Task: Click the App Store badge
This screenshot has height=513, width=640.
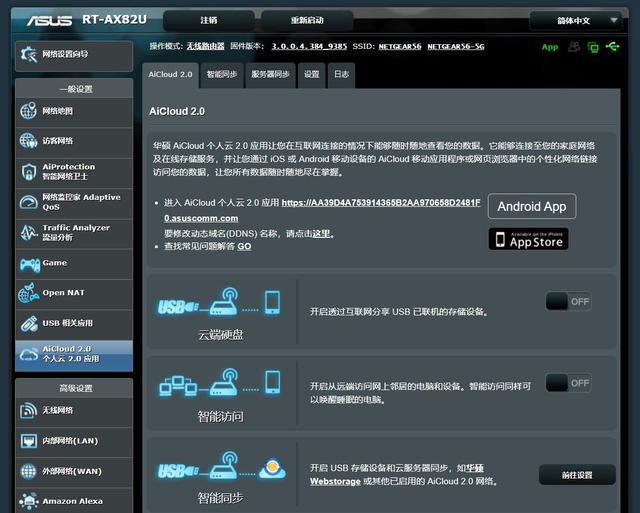Action: 529,239
